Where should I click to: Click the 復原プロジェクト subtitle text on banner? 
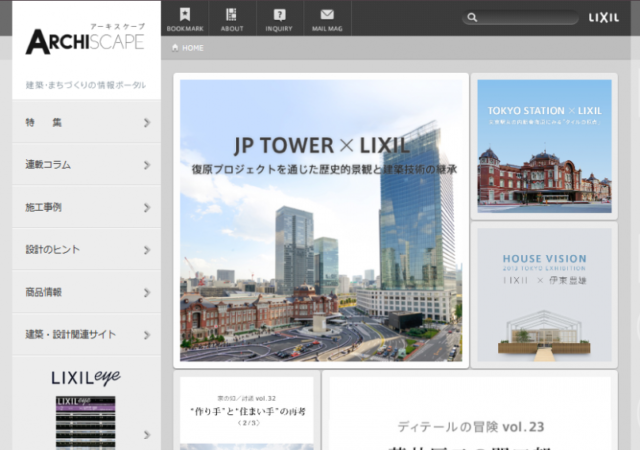click(x=324, y=169)
